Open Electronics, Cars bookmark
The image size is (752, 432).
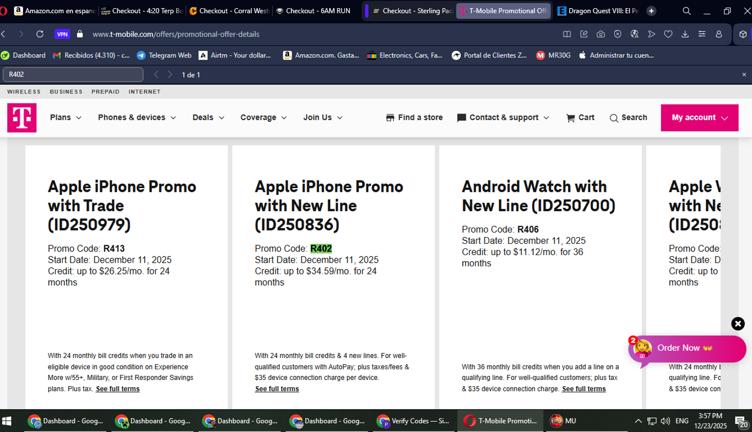(x=405, y=55)
